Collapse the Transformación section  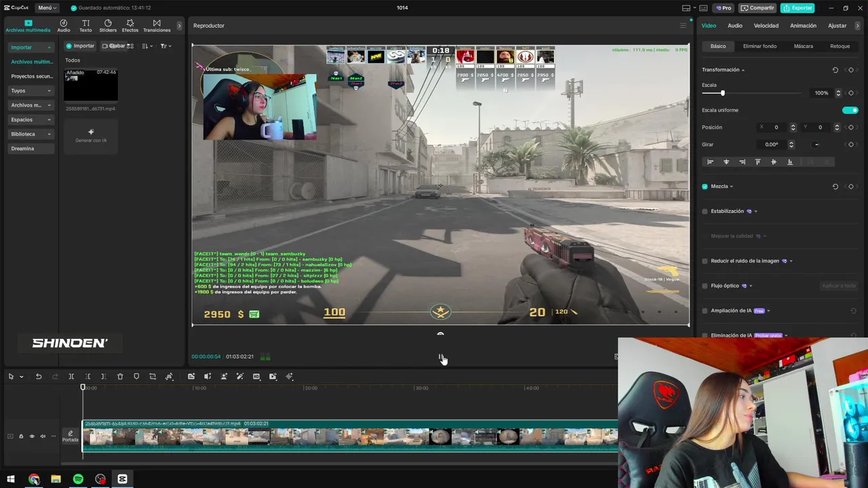(743, 70)
